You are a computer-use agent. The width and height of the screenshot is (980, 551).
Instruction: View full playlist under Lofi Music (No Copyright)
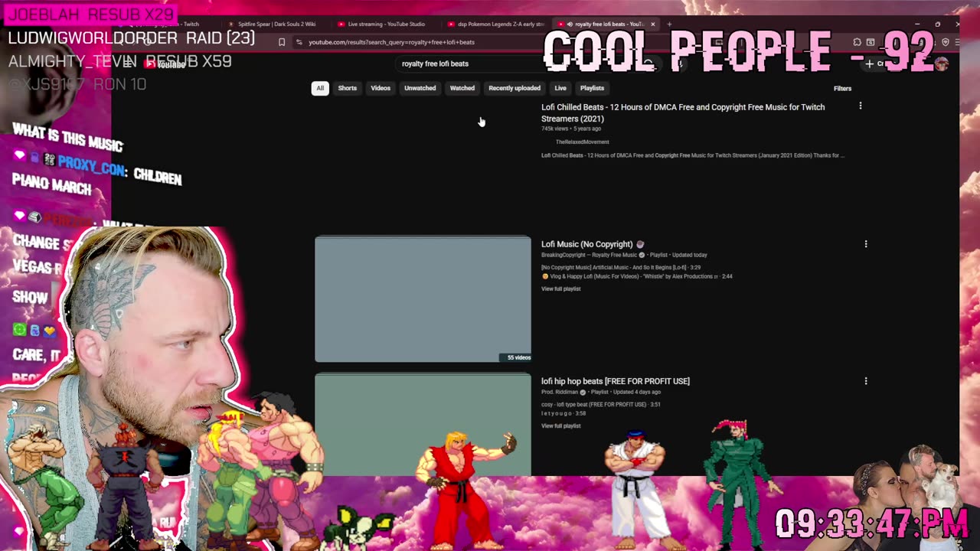[561, 289]
